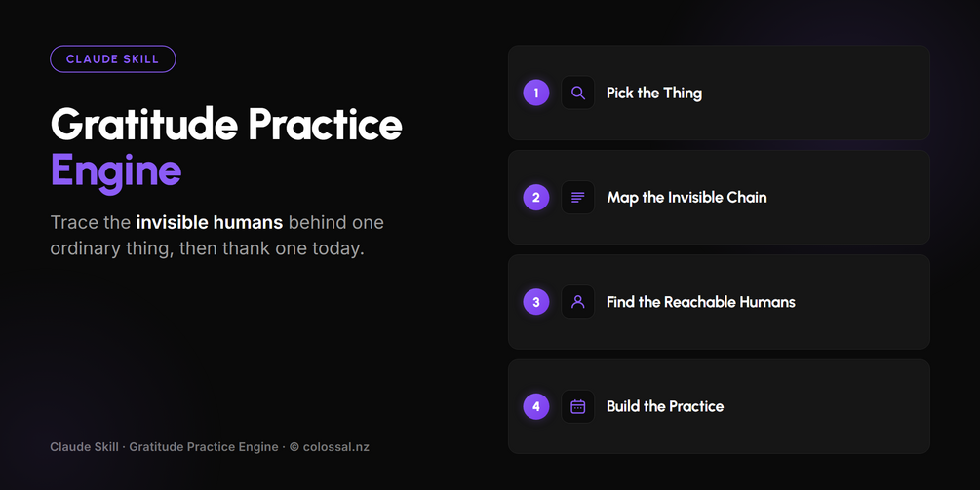Select the purple number 1 badge
Screen dimensions: 980x490
click(536, 93)
